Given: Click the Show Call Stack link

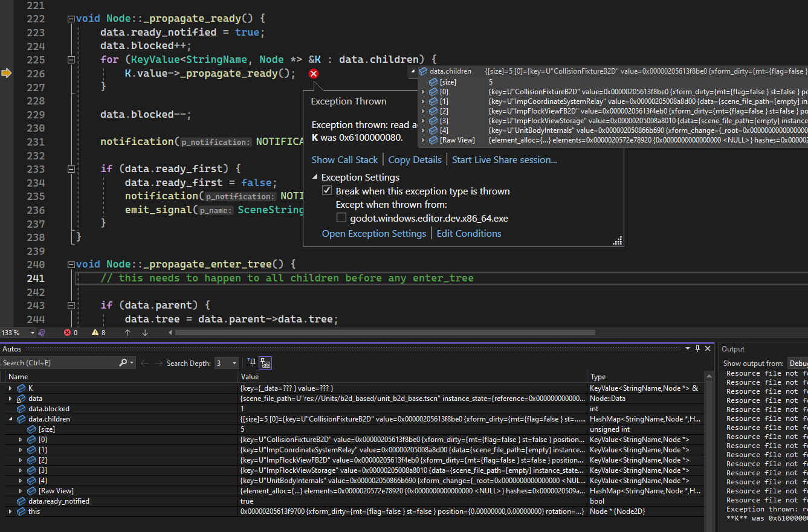Looking at the screenshot, I should click(x=344, y=159).
